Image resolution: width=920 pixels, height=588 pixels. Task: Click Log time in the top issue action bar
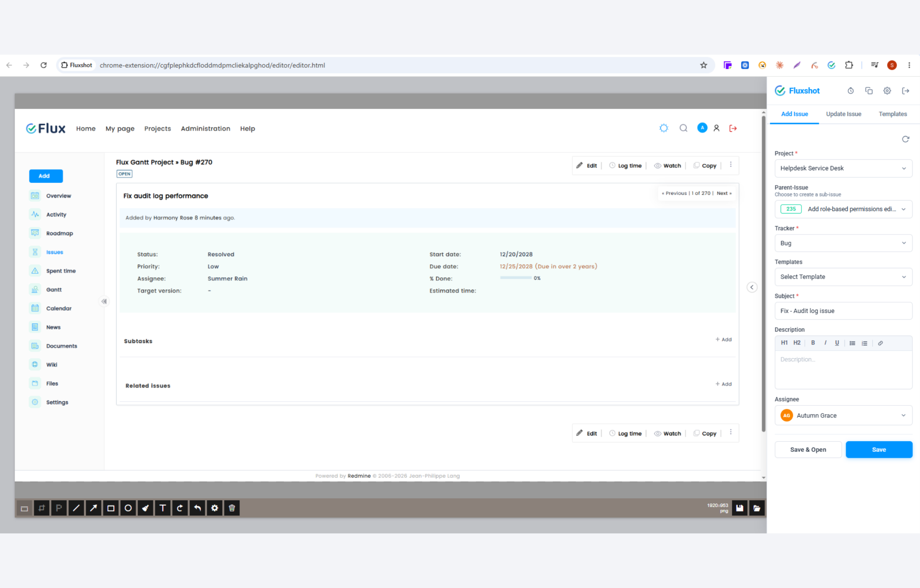(625, 166)
